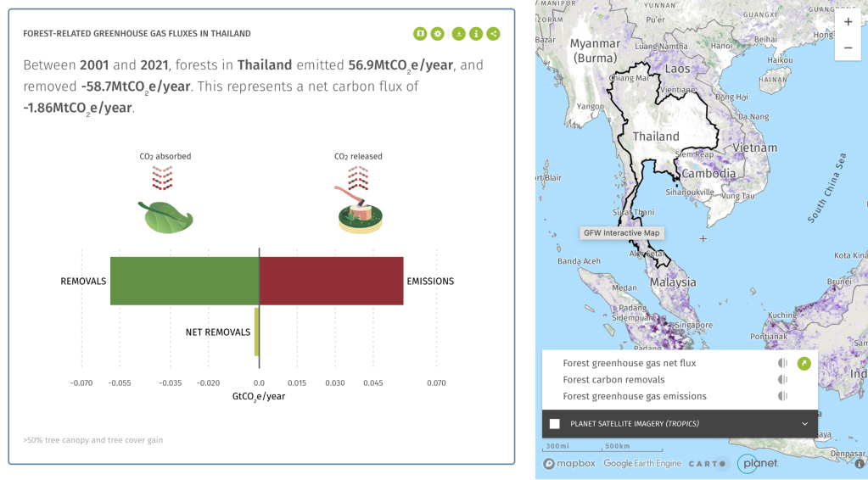The width and height of the screenshot is (868, 480).
Task: Click the green arrow to open the interactive map
Action: [x=804, y=364]
